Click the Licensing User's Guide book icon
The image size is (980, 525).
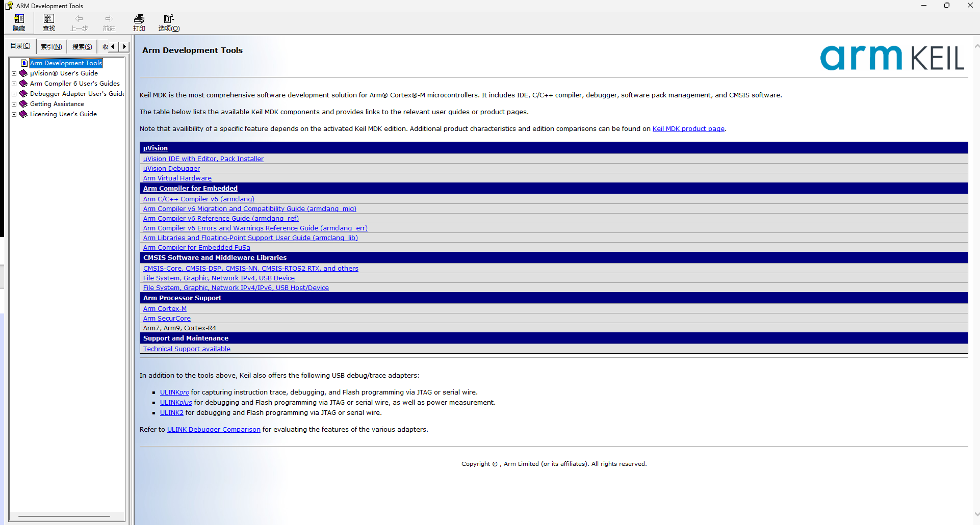coord(23,114)
